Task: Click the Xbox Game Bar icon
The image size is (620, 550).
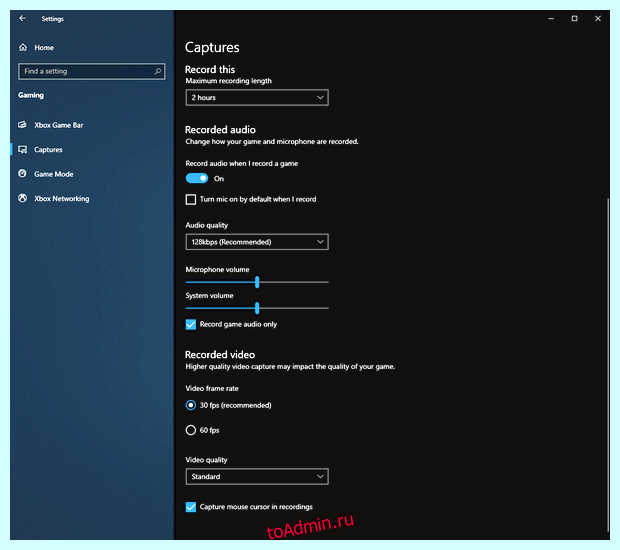Action: [x=23, y=125]
